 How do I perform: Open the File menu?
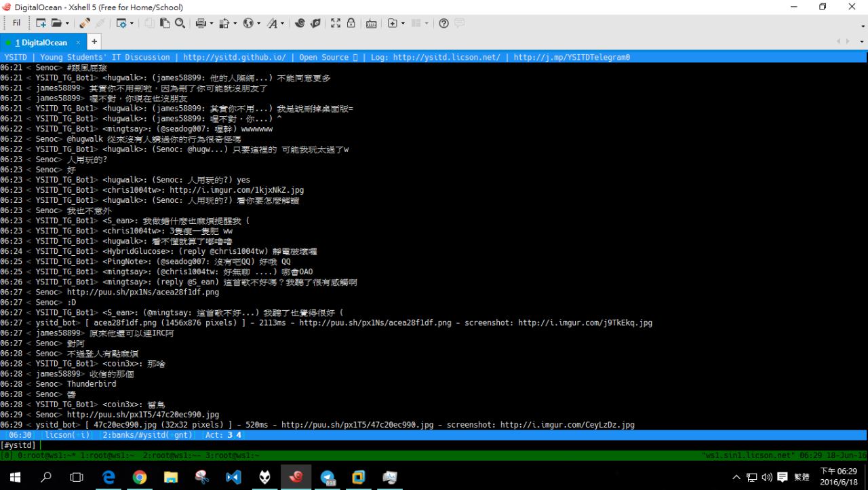16,23
